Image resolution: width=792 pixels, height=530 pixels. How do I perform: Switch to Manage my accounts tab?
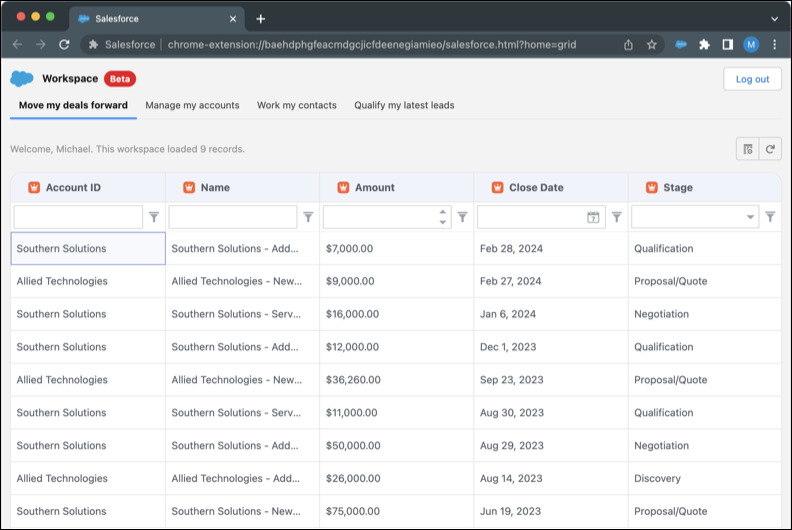coord(192,105)
